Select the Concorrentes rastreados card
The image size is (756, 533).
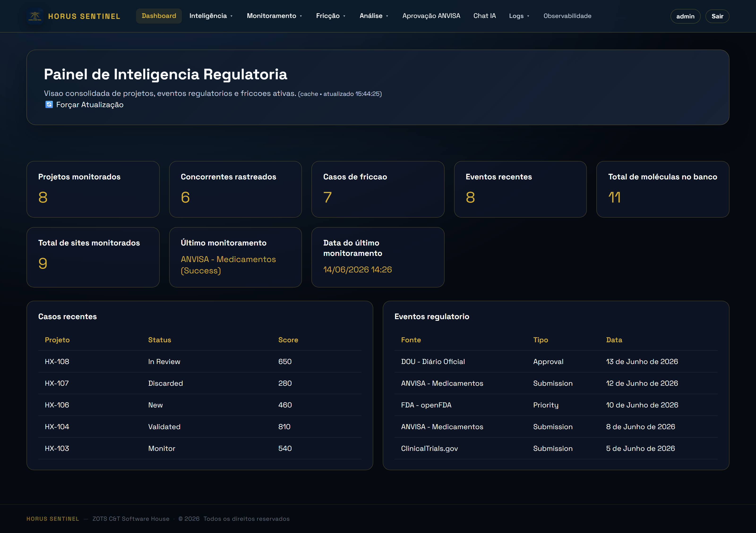(236, 189)
